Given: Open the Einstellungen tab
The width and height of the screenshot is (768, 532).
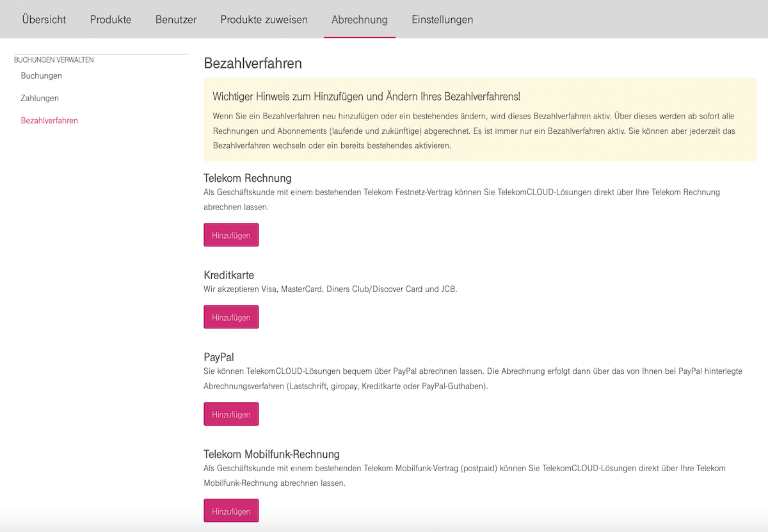Looking at the screenshot, I should (442, 19).
